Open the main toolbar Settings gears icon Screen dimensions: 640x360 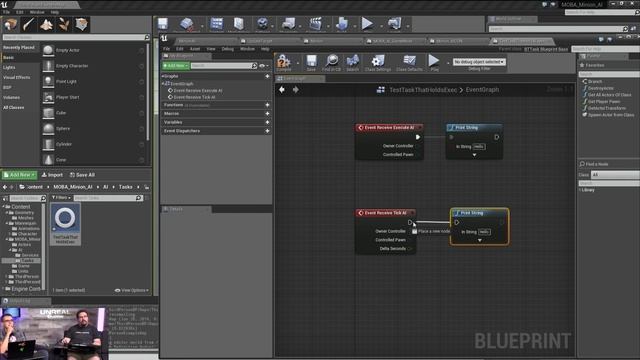coord(262,24)
